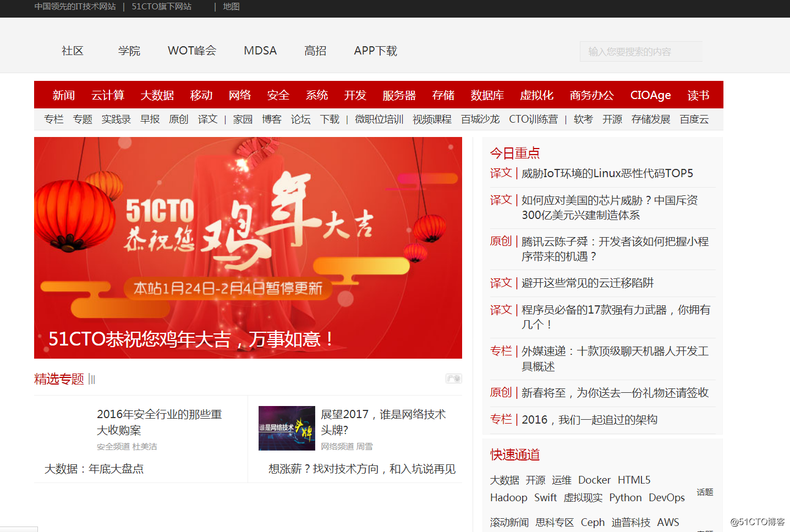Open 家园 in sub navigation
This screenshot has height=532, width=790.
243,119
